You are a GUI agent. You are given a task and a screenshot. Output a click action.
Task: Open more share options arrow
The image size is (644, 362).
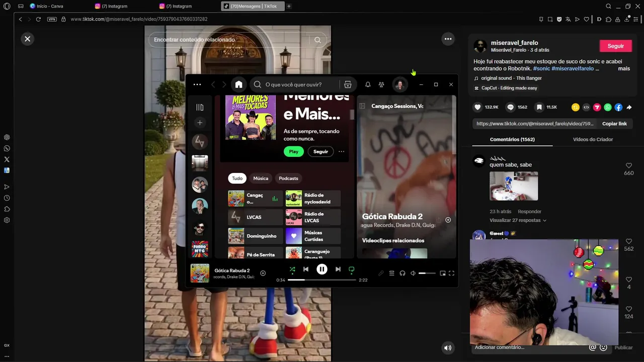[629, 107]
